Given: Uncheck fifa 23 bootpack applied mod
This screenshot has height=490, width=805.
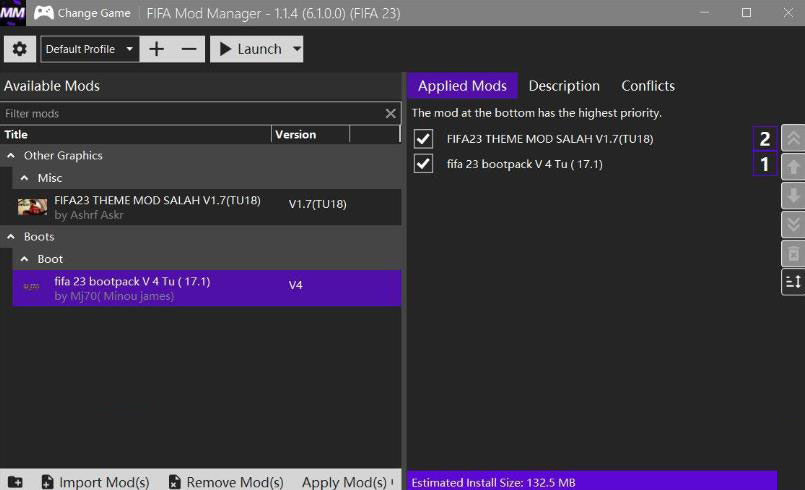Looking at the screenshot, I should point(423,164).
